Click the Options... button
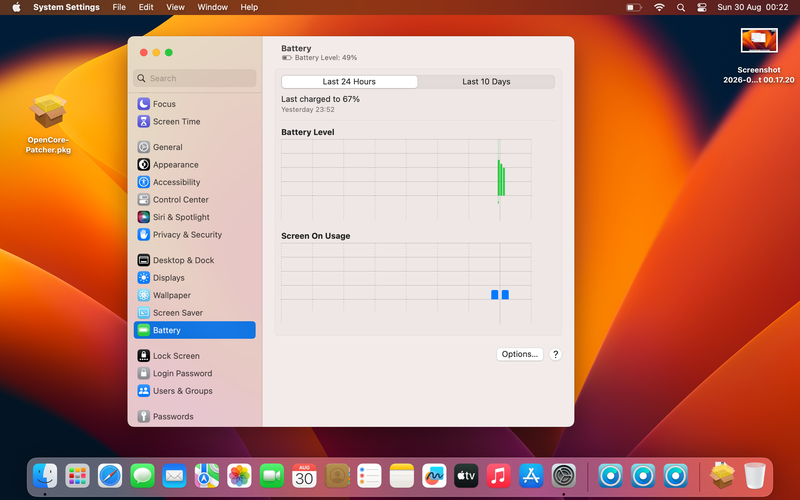Screen dimensions: 800x500 click(519, 354)
